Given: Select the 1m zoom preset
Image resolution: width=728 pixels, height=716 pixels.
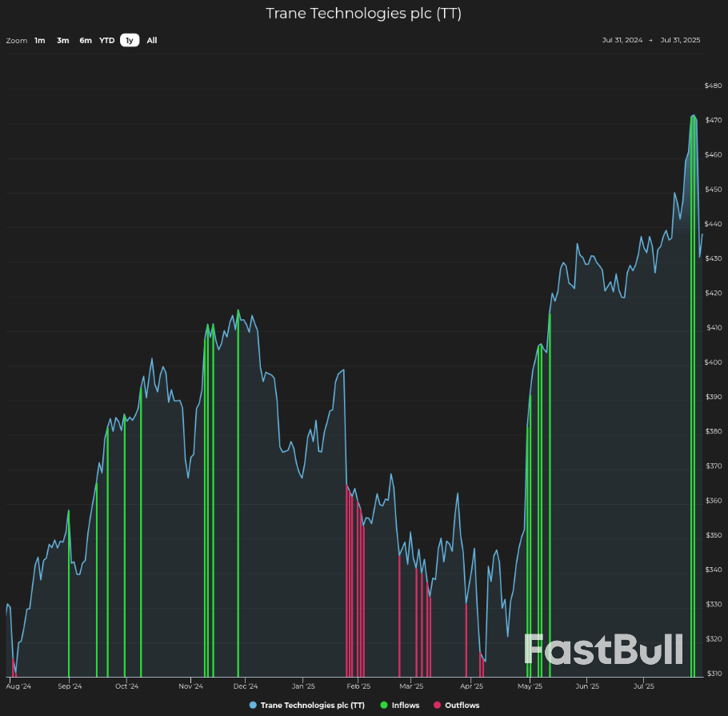Looking at the screenshot, I should [39, 40].
